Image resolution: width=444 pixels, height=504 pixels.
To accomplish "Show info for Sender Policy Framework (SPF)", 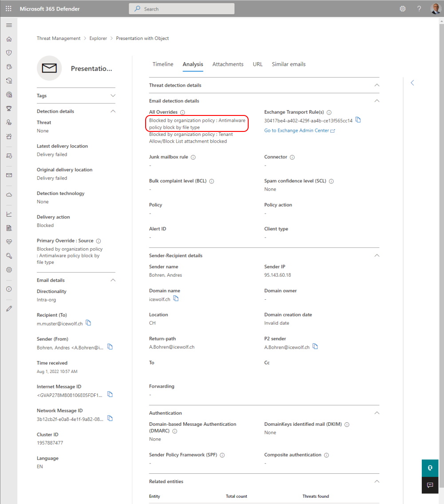I will coord(222,455).
